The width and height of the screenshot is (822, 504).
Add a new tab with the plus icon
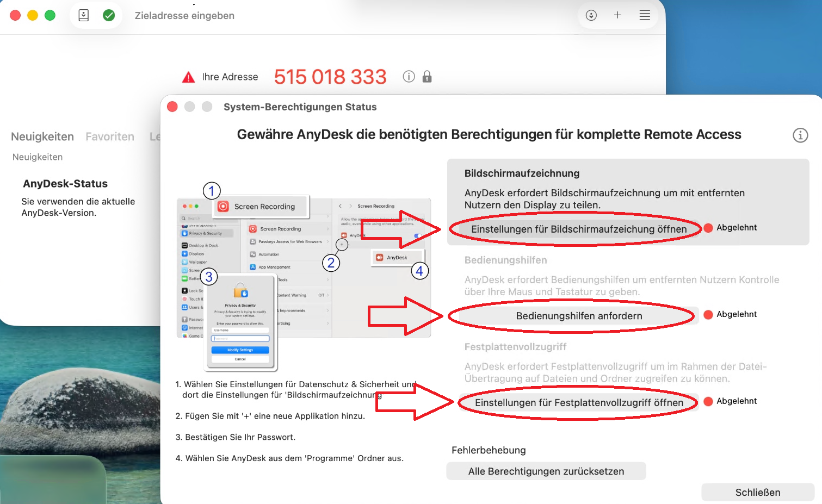617,15
